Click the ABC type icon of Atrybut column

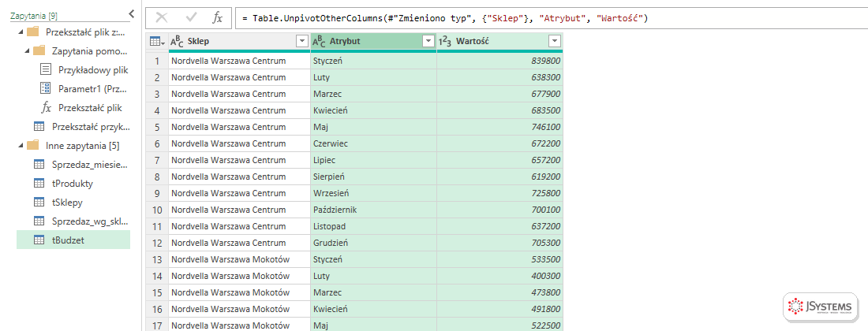319,41
